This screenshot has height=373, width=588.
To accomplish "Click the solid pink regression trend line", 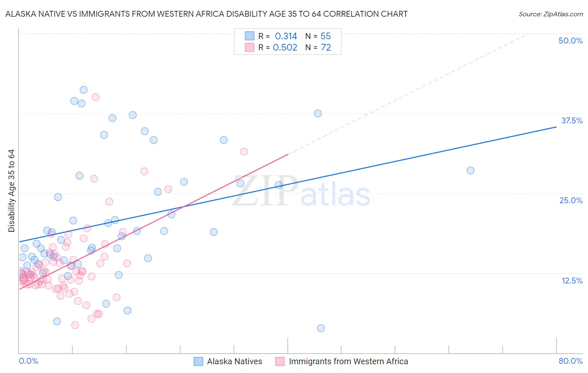I will click(153, 222).
